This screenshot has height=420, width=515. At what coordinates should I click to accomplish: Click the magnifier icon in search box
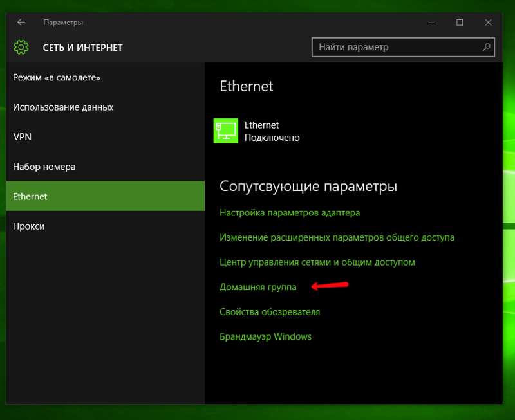coord(487,47)
